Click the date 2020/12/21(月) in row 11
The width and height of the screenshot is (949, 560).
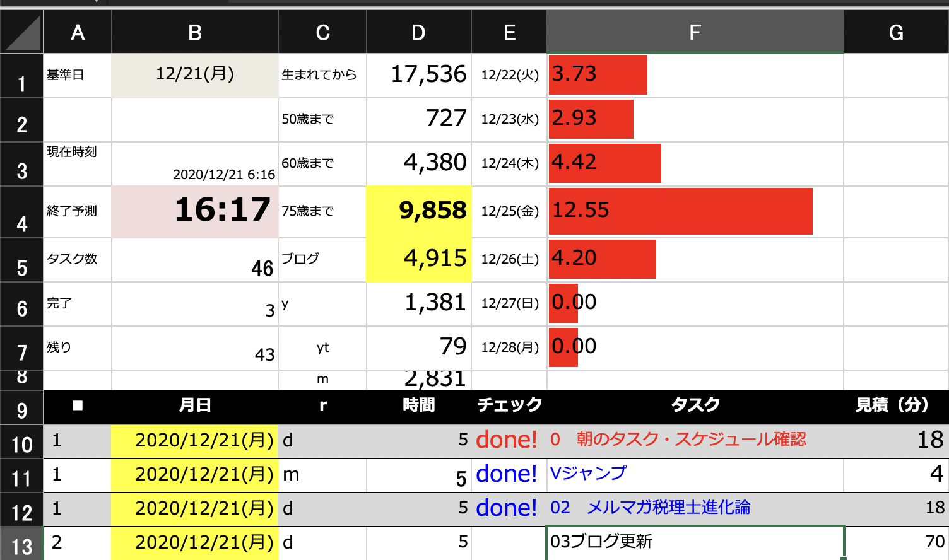tap(195, 475)
